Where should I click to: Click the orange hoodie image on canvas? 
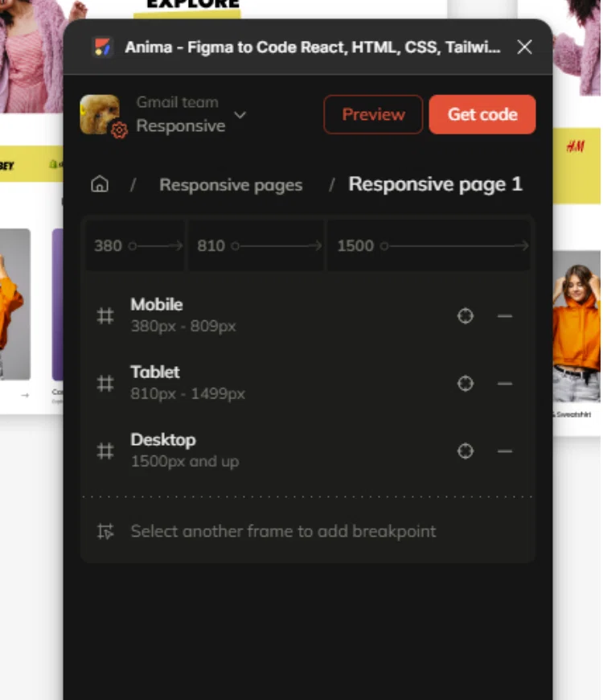576,327
